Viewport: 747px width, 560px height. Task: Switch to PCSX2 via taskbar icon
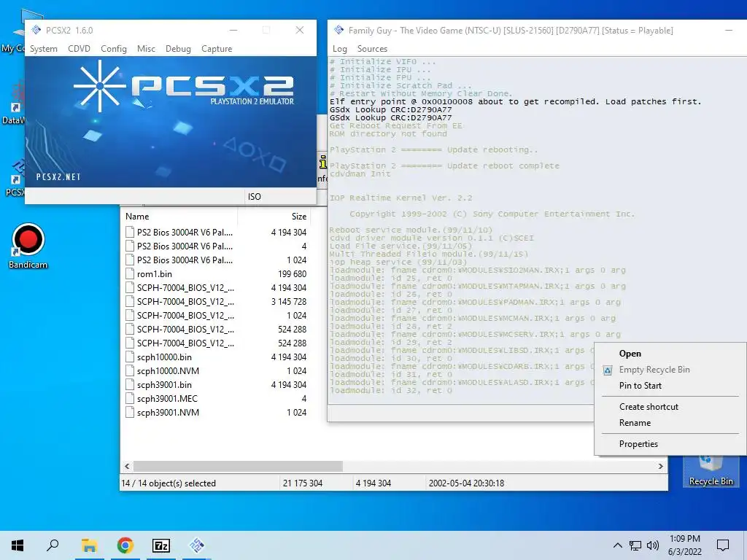point(197,545)
